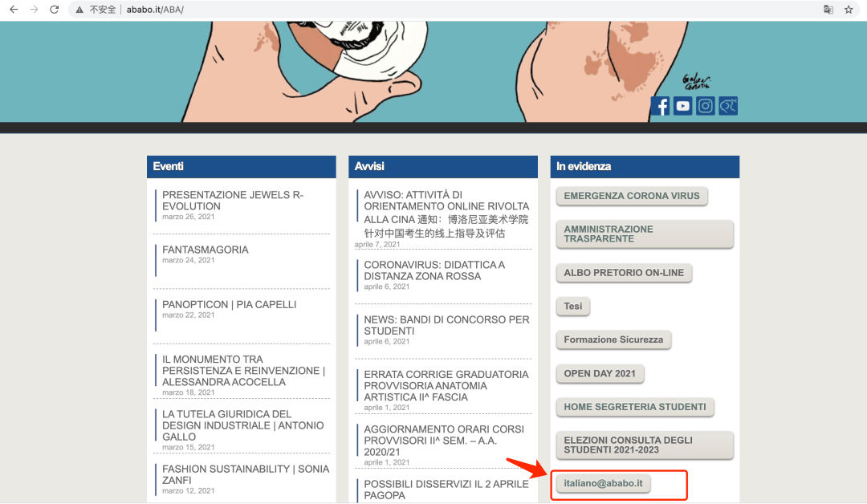Open AGGIORNAMENTO ORARI CORSI PROVVISORI notice
Screen dimensions: 867x504
tap(443, 441)
